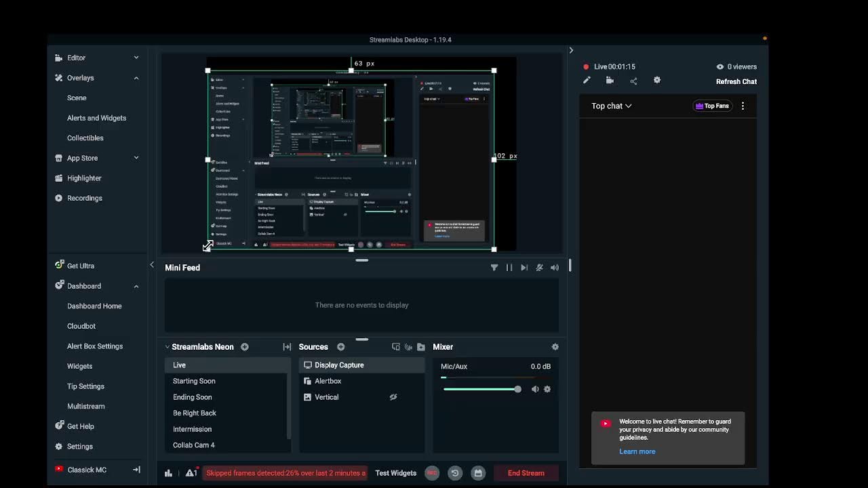Image resolution: width=868 pixels, height=488 pixels.
Task: Collapse the Dashboard menu chevron
Action: point(136,286)
